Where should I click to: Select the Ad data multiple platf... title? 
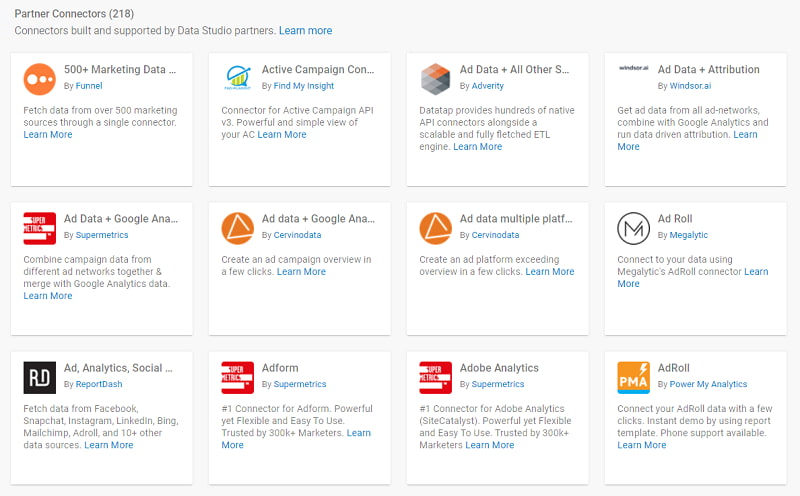516,218
